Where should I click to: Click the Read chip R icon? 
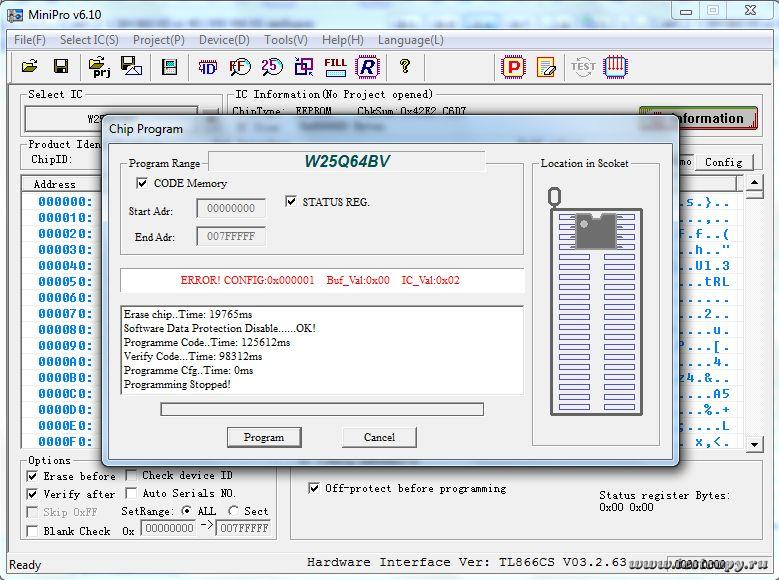click(368, 67)
